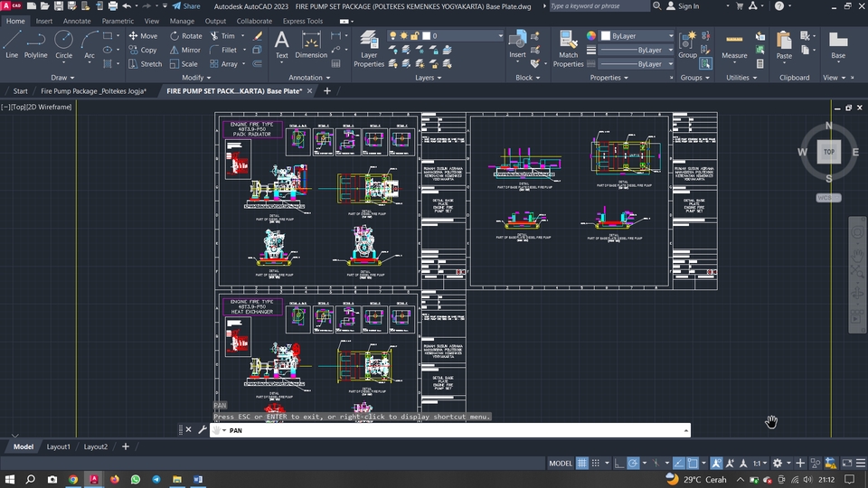Click the Stretch tool
Viewport: 868px width, 488px height.
(145, 63)
